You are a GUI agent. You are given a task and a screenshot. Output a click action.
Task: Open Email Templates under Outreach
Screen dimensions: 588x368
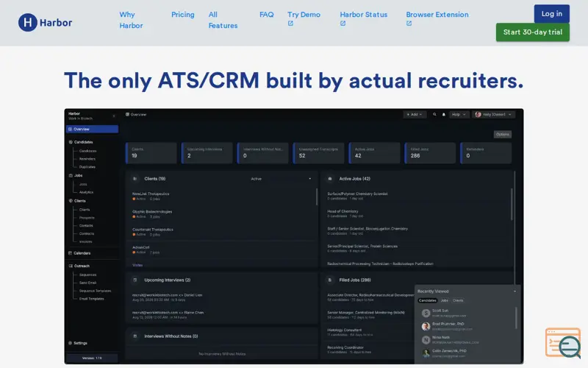91,299
